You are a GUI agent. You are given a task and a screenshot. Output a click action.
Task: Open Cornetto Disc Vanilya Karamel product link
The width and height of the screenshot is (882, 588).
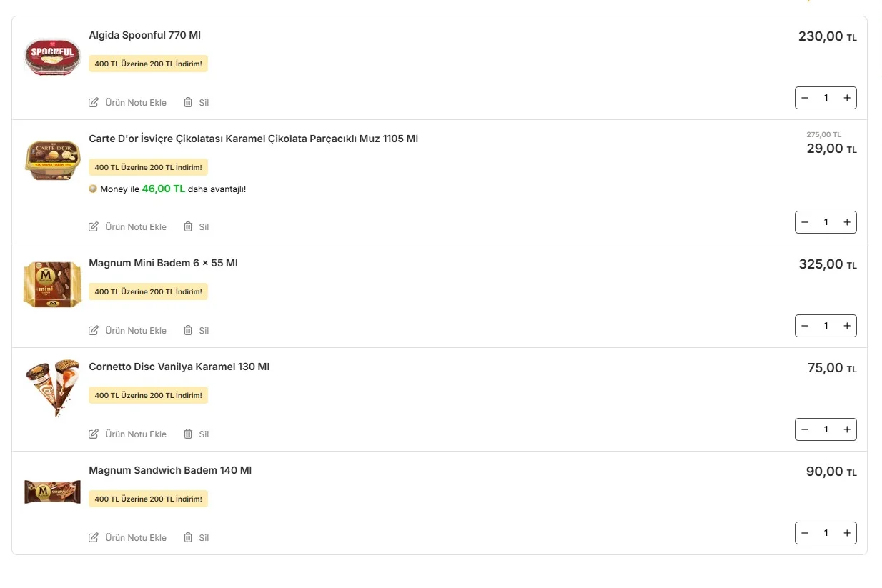(179, 367)
